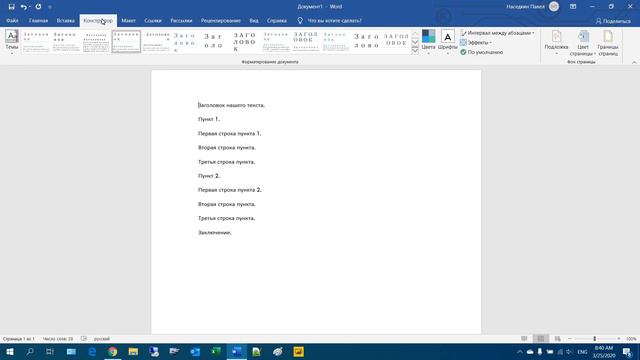Click the lightbulb Tell Me icon
Image resolution: width=640 pixels, height=360 pixels.
click(300, 20)
